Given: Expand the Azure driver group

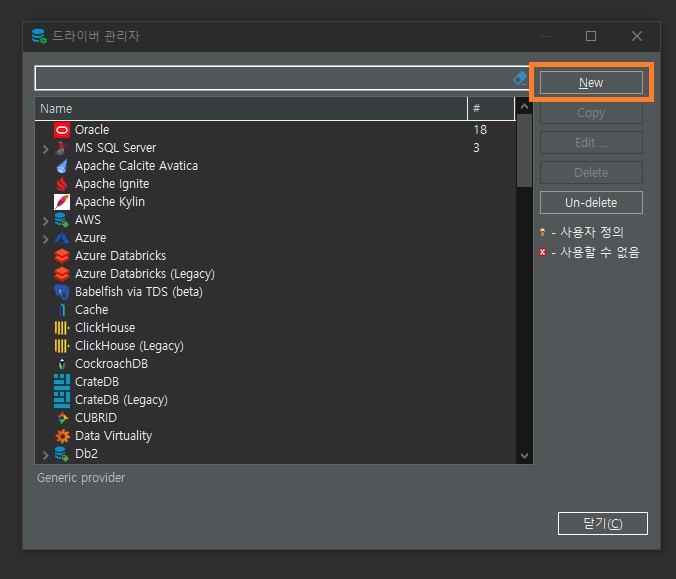Looking at the screenshot, I should pyautogui.click(x=46, y=239).
